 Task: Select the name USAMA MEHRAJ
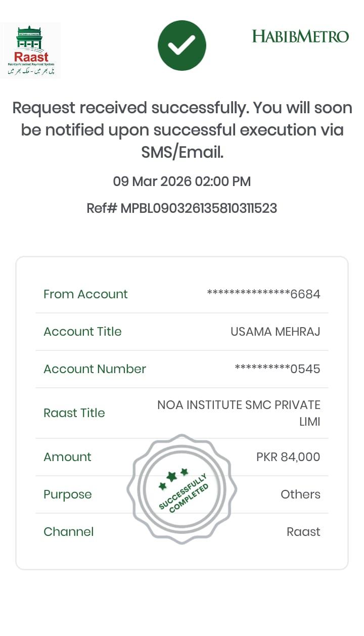(x=275, y=332)
